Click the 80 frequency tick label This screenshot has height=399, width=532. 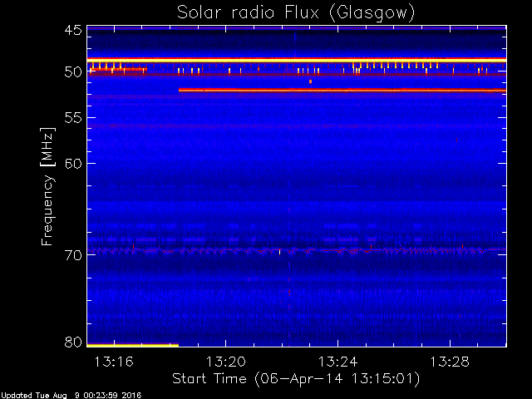click(73, 342)
